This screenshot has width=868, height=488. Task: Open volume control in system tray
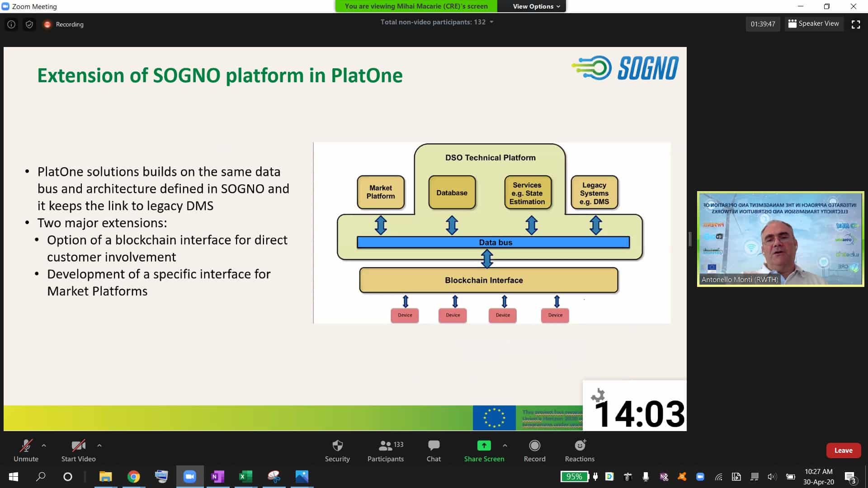click(771, 477)
